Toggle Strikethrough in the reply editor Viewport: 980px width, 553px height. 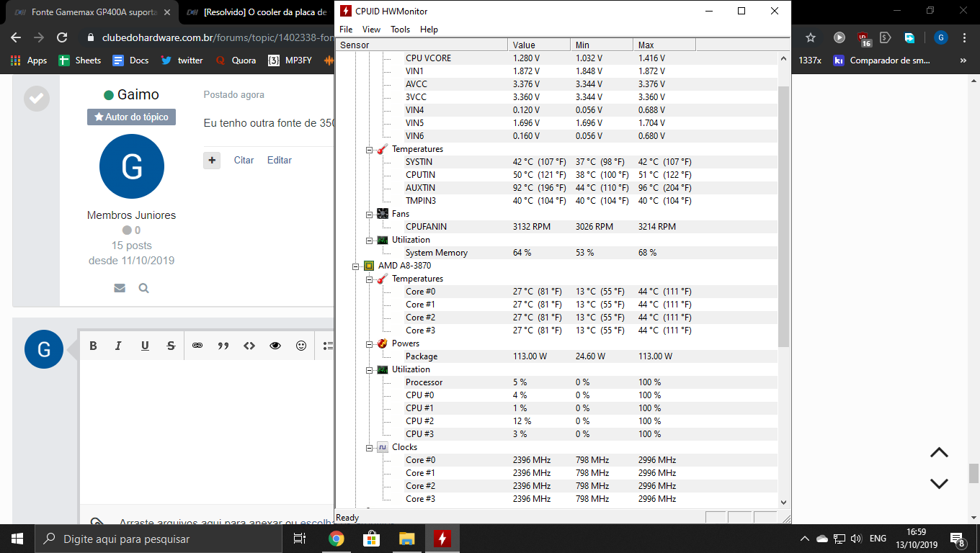coord(171,346)
